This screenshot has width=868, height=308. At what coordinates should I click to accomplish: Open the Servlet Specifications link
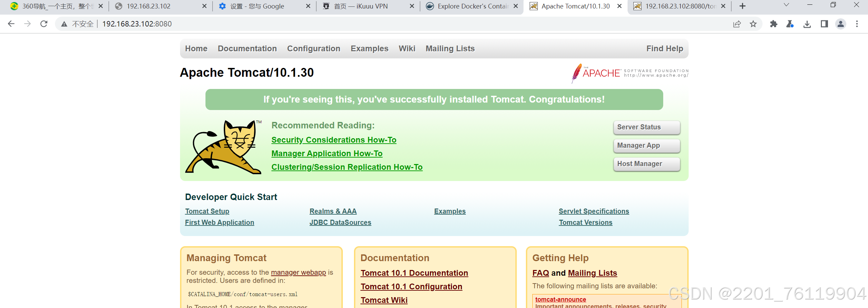594,211
